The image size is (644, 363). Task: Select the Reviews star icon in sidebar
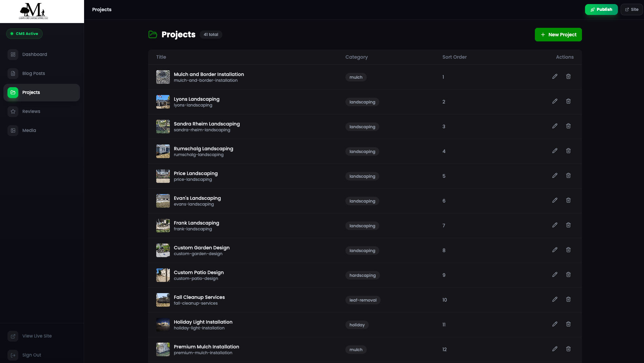click(x=13, y=111)
